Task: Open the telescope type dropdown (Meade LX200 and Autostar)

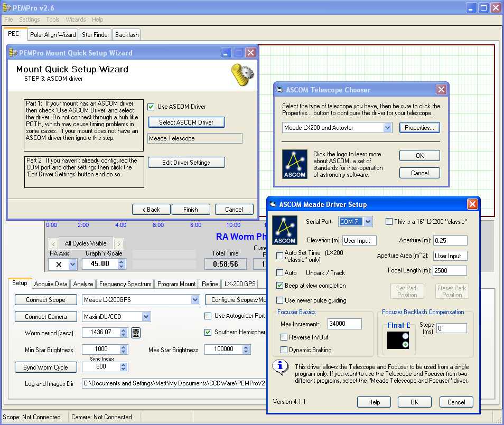Action: click(x=388, y=128)
